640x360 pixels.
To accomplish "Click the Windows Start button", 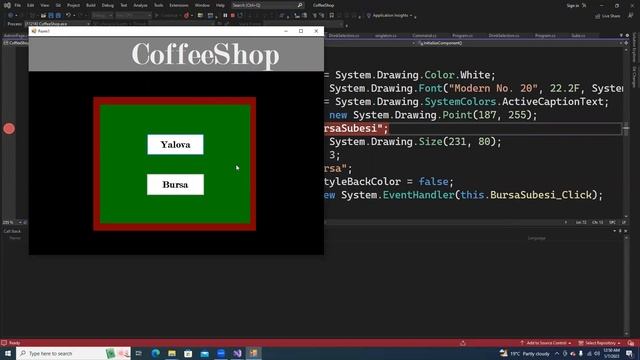I will [x=8, y=353].
